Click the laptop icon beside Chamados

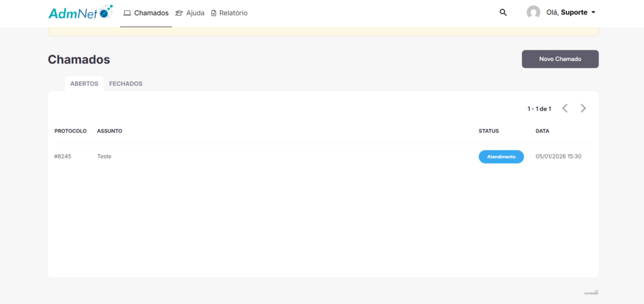click(127, 13)
